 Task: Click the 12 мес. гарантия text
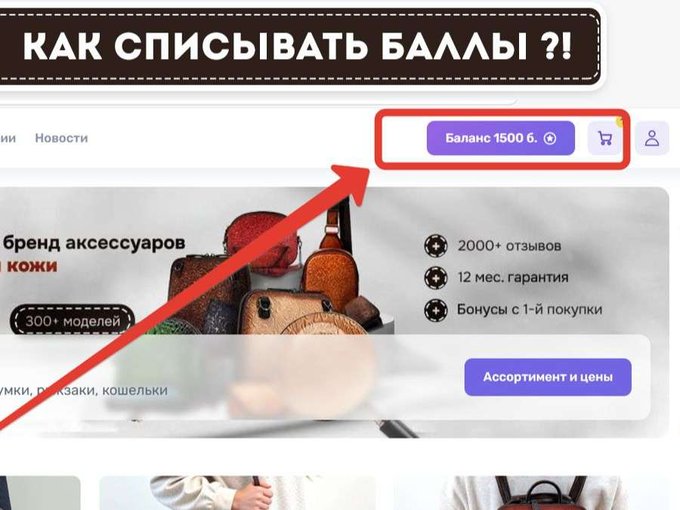513,278
